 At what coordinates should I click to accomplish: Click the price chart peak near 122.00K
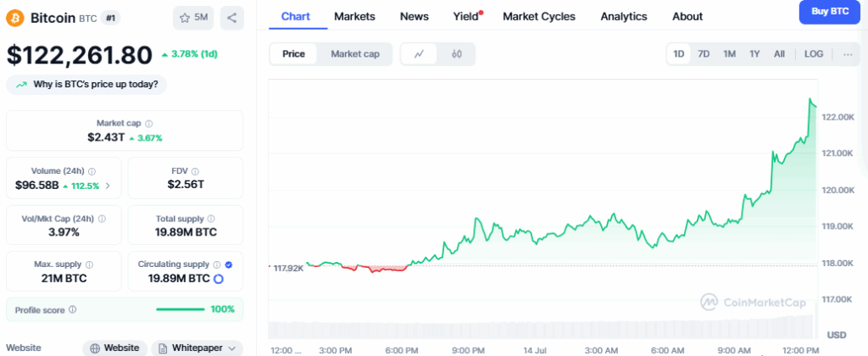coord(811,100)
